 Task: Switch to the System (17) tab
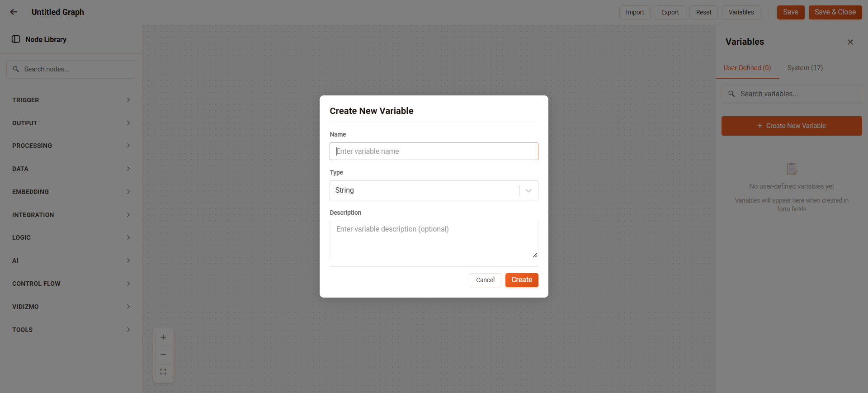[805, 68]
